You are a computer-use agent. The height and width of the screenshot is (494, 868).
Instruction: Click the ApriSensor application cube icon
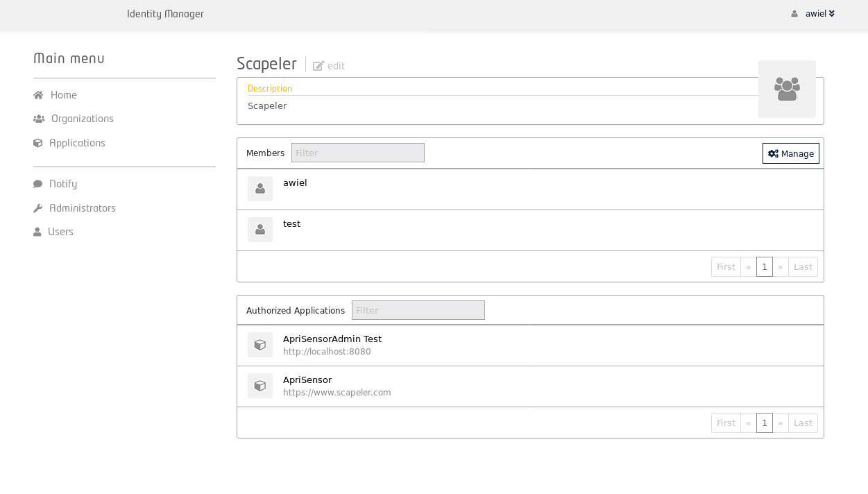pos(260,386)
